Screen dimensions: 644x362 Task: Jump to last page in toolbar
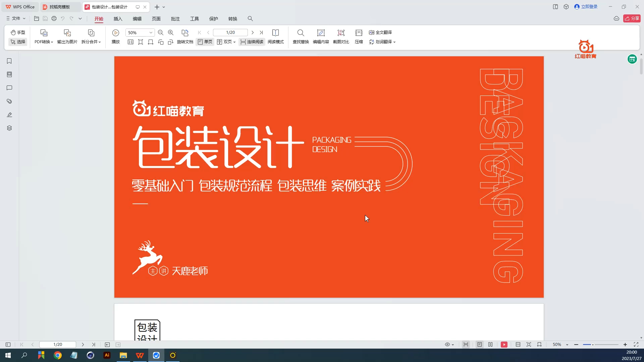coord(261,33)
